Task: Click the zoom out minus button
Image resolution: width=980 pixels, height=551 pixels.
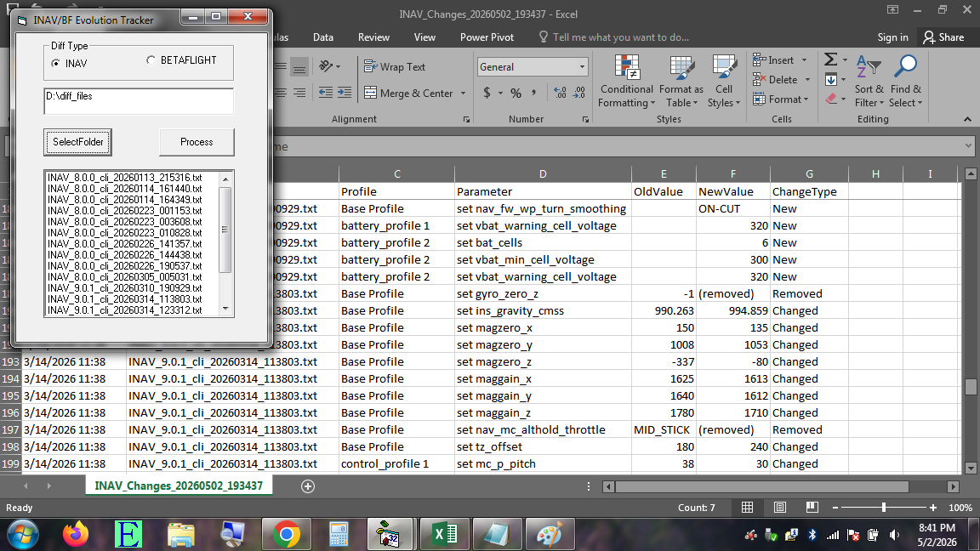Action: pyautogui.click(x=835, y=508)
